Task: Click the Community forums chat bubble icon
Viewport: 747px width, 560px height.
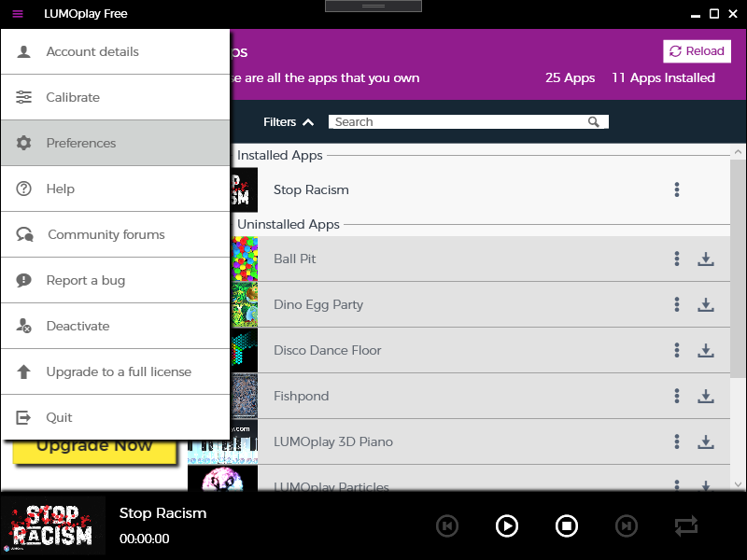Action: tap(25, 234)
